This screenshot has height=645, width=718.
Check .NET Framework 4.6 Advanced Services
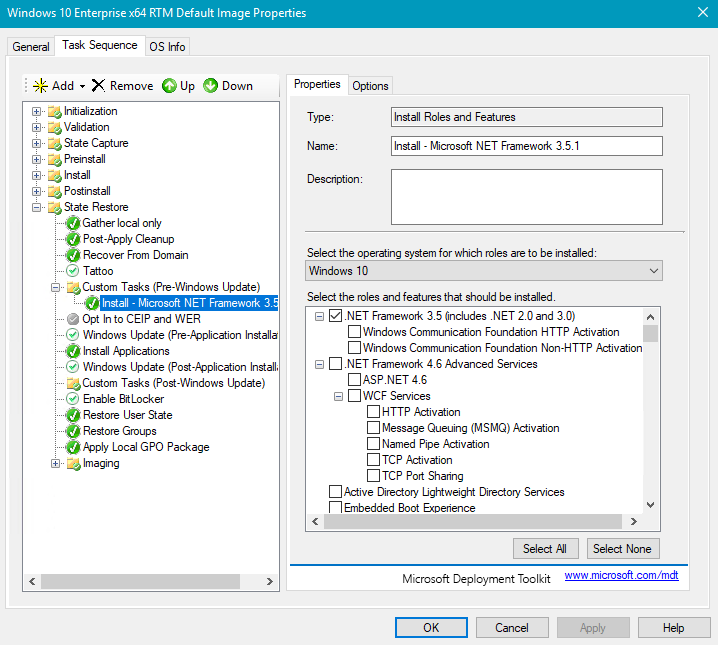[336, 364]
